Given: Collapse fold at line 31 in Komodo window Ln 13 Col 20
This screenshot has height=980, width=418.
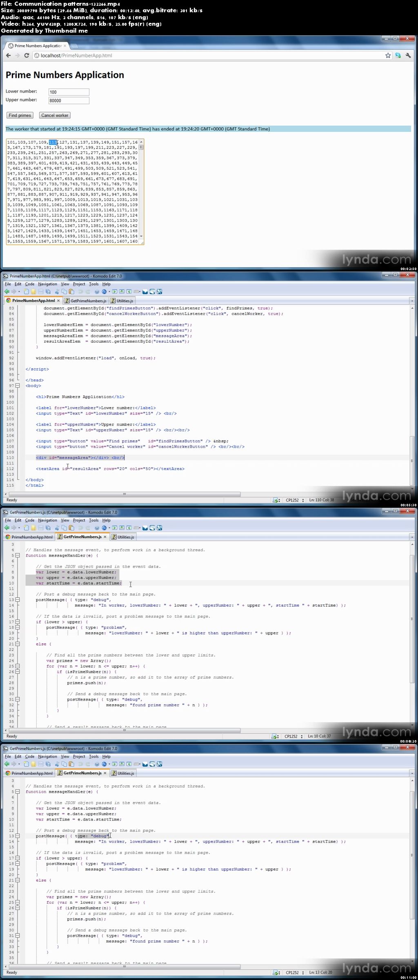Looking at the screenshot, I should click(x=18, y=936).
